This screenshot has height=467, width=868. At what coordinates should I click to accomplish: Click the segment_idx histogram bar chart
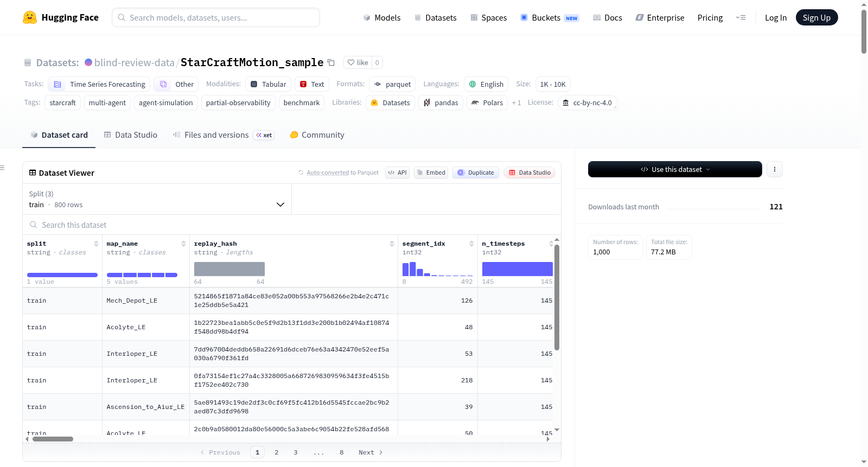[x=438, y=269]
